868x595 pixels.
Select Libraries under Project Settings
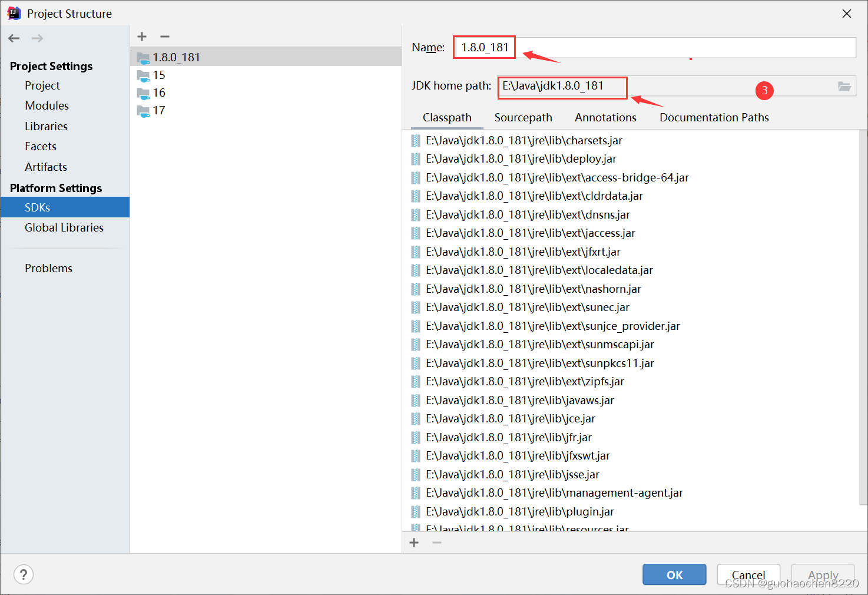tap(46, 126)
